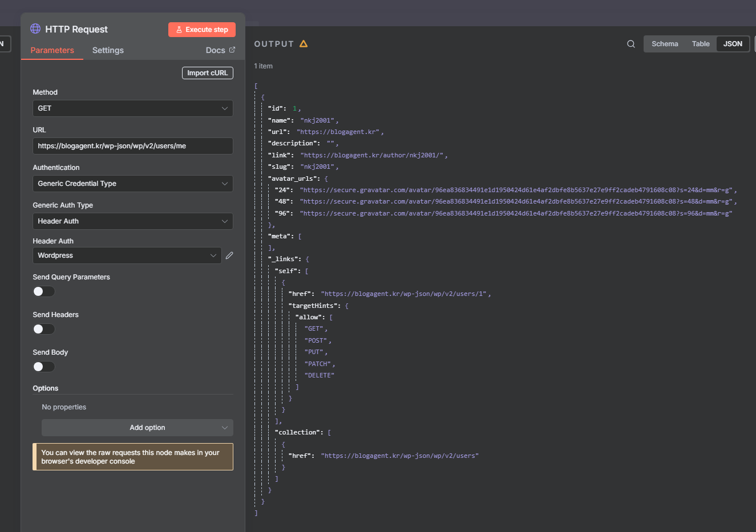Switch output view to Schema
The height and width of the screenshot is (532, 756).
point(665,44)
